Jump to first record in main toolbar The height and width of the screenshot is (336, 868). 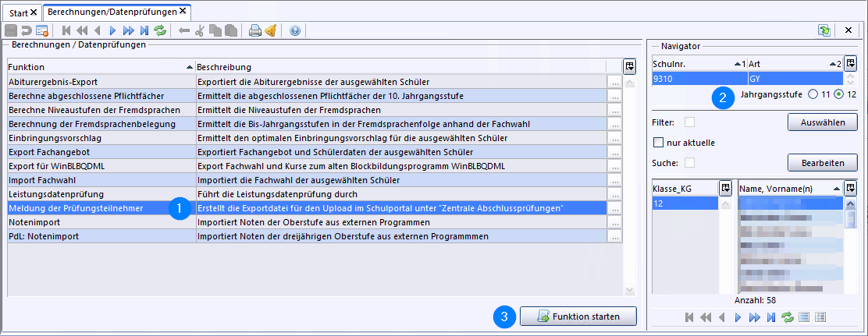click(x=66, y=30)
